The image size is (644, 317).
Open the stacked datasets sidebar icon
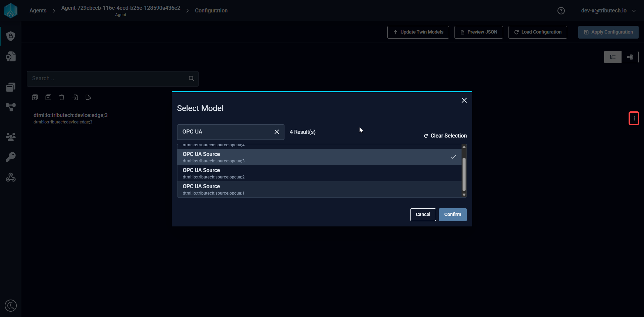(11, 87)
